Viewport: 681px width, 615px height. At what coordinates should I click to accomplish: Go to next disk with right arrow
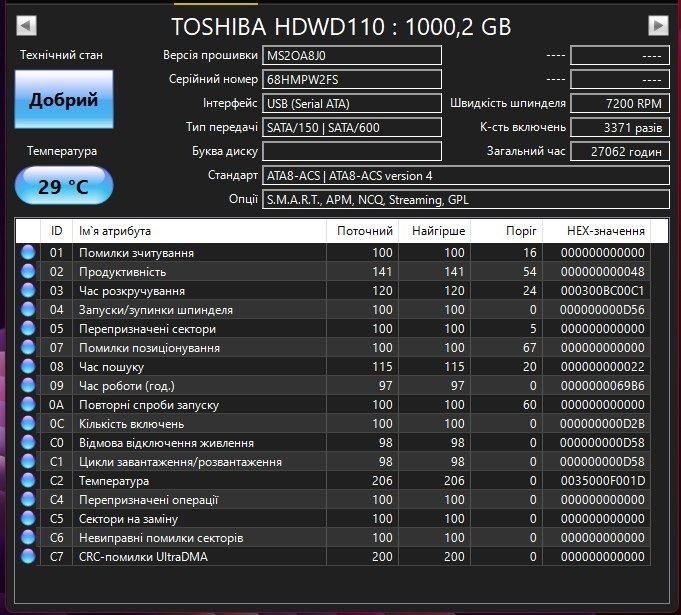click(658, 26)
